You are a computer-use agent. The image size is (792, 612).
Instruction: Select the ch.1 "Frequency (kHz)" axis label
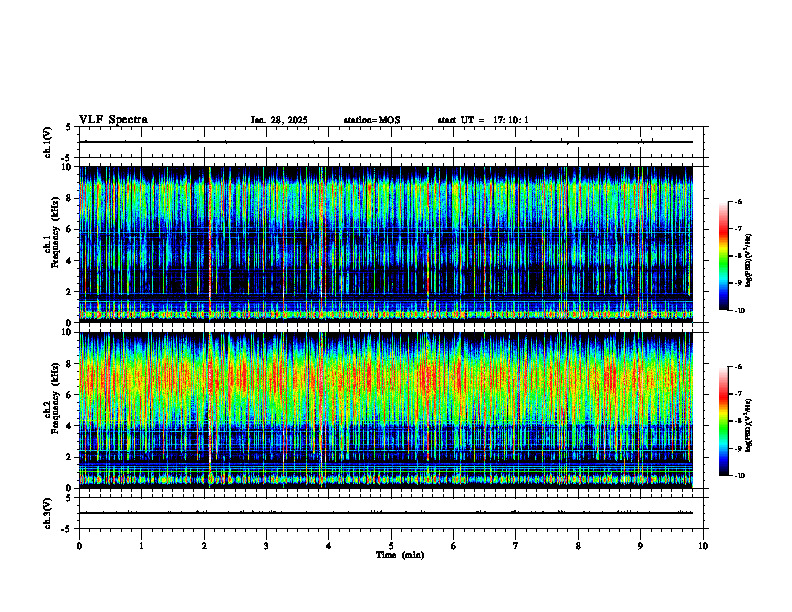coord(55,231)
